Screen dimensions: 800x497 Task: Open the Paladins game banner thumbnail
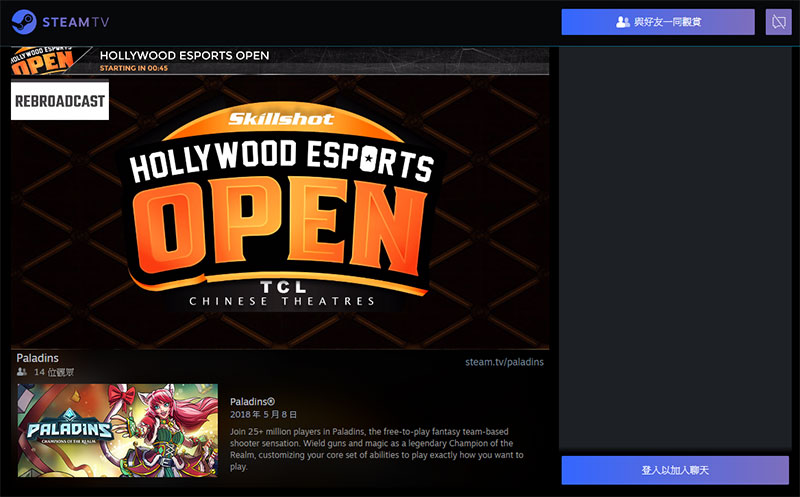pyautogui.click(x=118, y=430)
